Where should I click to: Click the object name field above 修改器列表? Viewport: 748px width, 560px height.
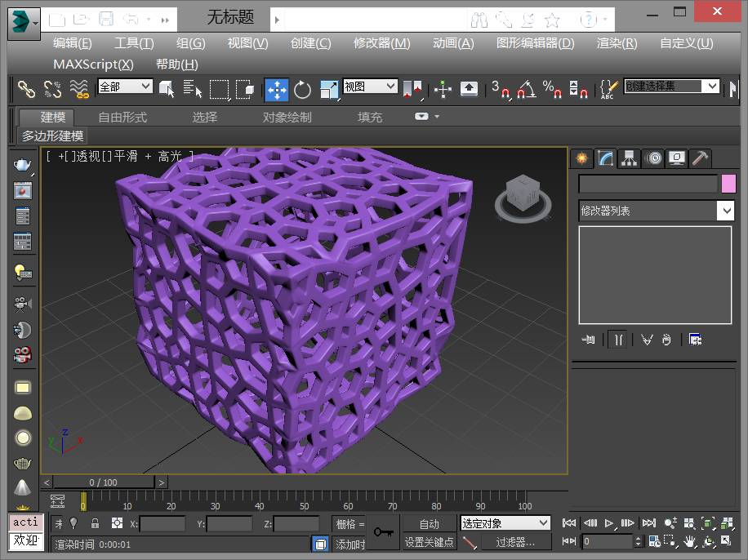tap(648, 184)
